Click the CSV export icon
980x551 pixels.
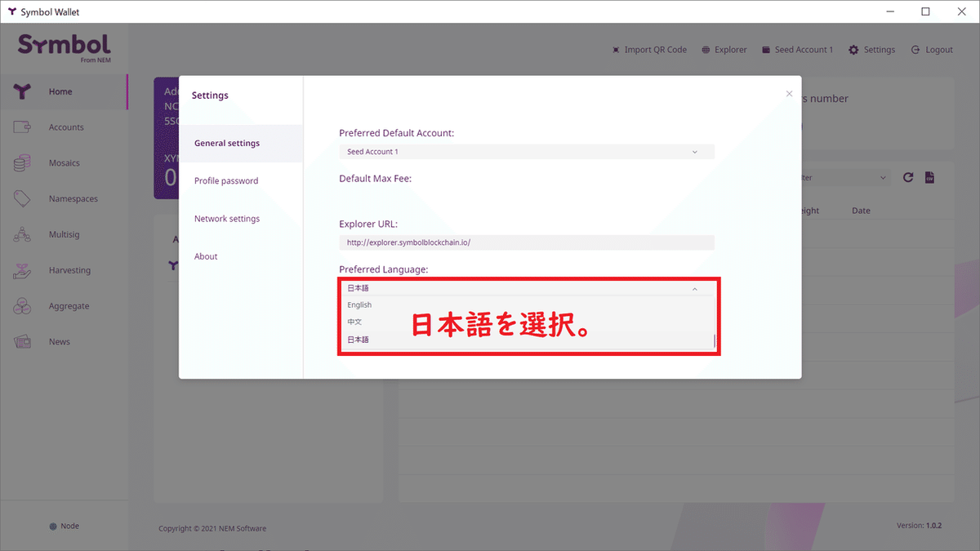coord(929,177)
